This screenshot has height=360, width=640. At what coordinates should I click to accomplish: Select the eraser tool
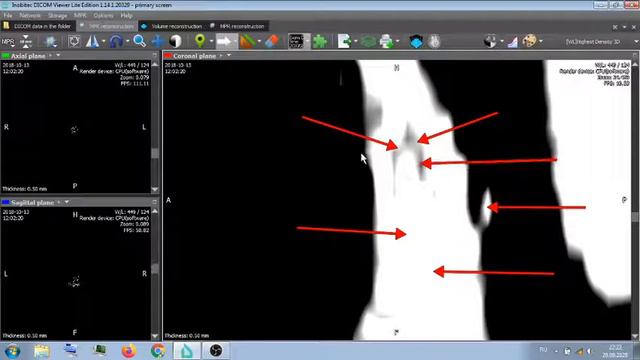(272, 41)
